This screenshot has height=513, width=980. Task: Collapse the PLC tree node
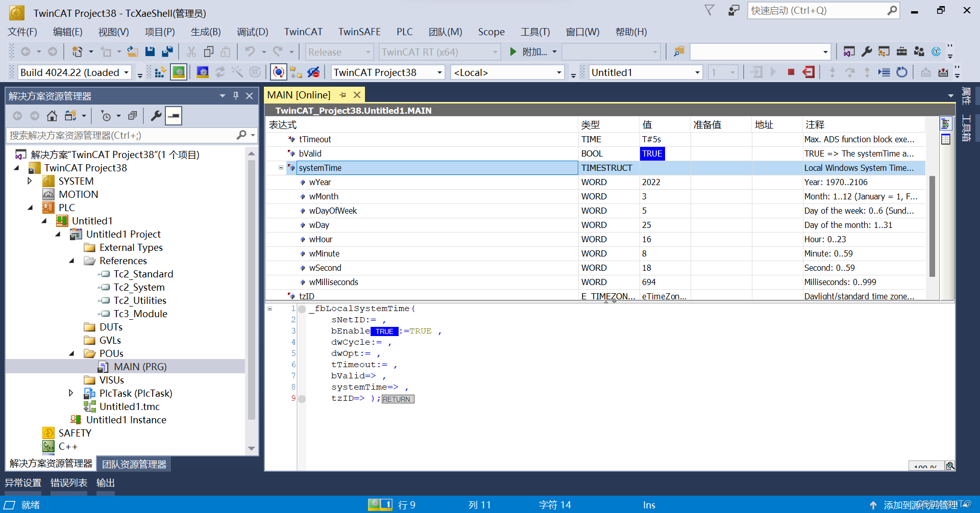30,208
